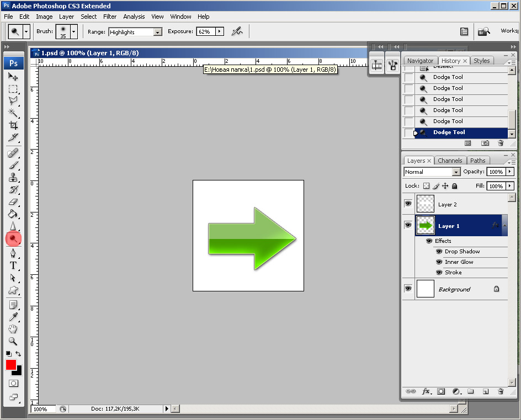Activate the Type tool
The width and height of the screenshot is (521, 420).
[13, 265]
